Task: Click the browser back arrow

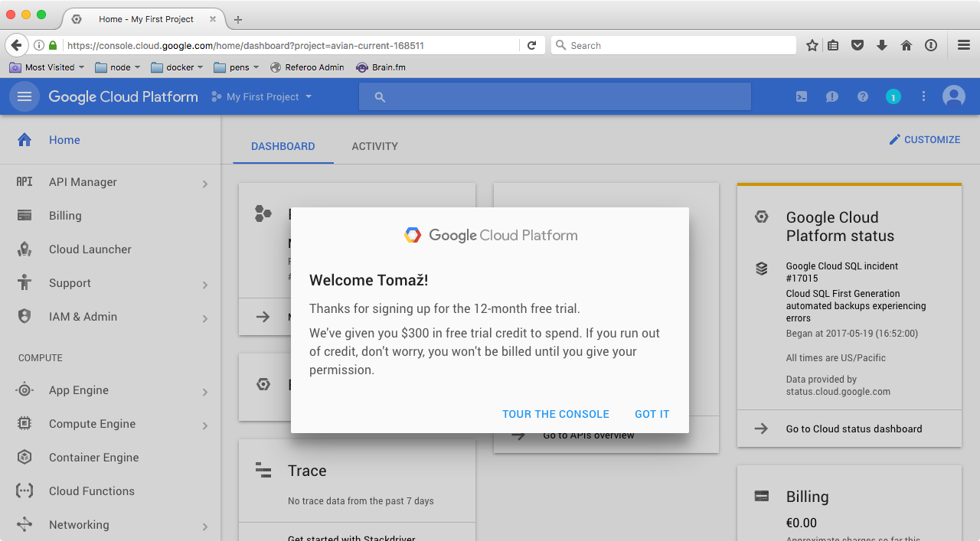Action: point(16,45)
